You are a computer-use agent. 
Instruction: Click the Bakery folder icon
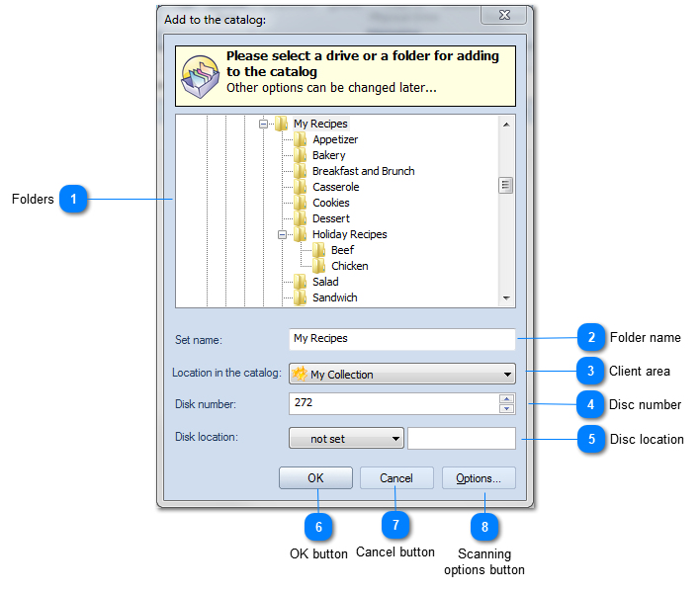[x=301, y=155]
